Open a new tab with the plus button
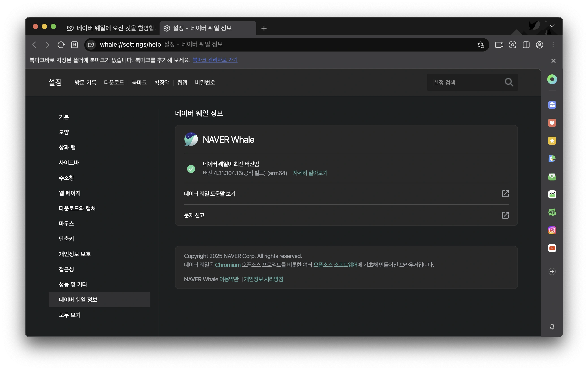The image size is (588, 370). tap(264, 28)
